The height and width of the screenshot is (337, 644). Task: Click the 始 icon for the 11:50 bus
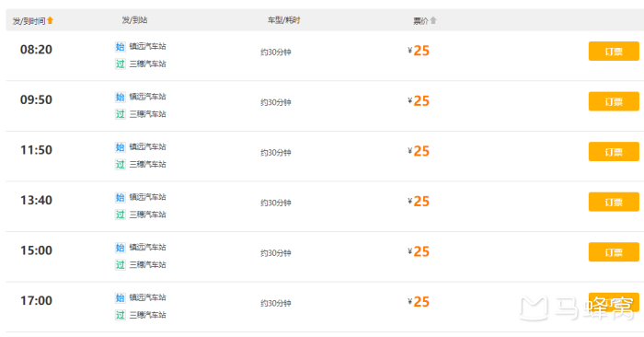pos(120,147)
